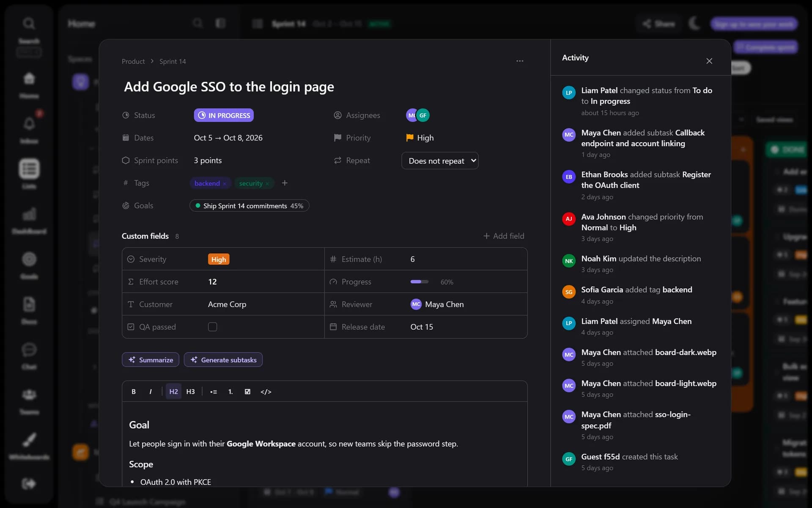Viewport: 812px width, 508px height.
Task: Insert a code block
Action: [x=266, y=392]
